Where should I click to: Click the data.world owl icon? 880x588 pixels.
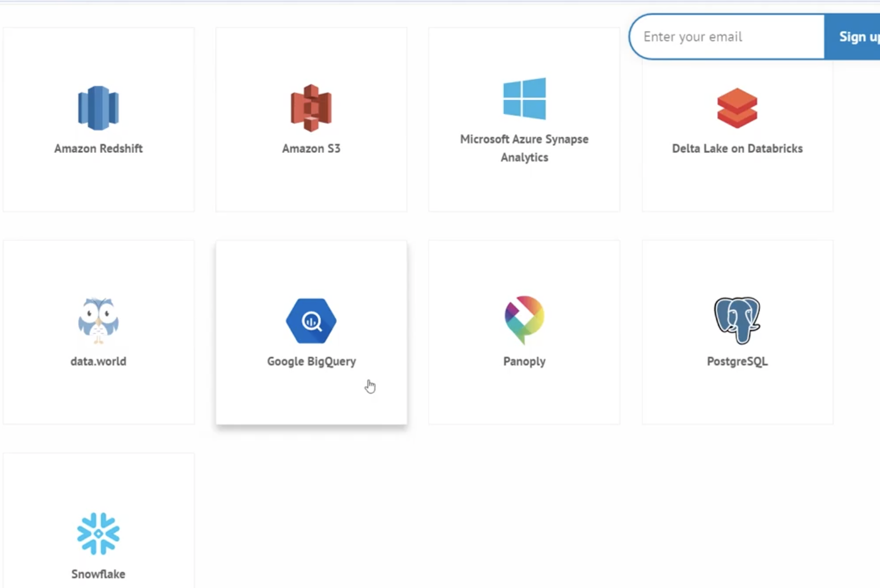click(x=98, y=321)
